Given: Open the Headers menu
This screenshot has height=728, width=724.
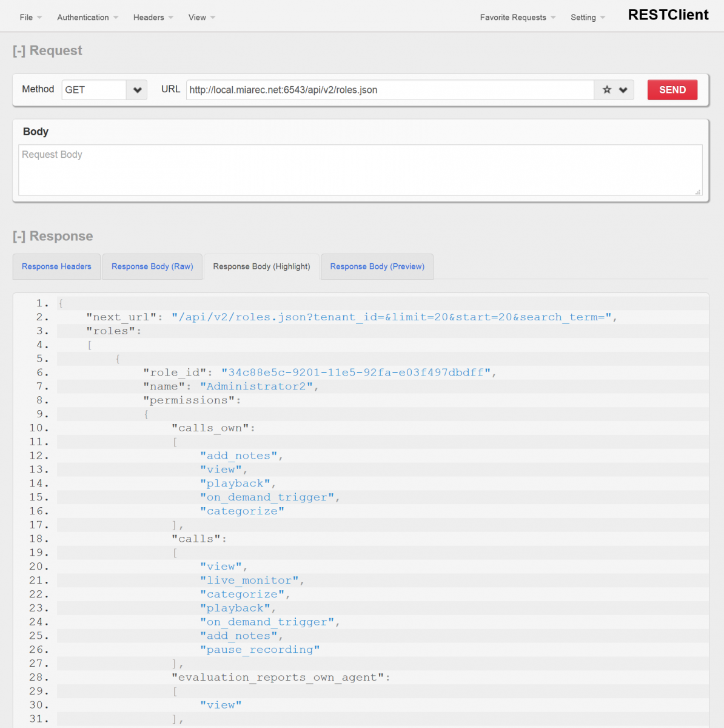Looking at the screenshot, I should (x=153, y=17).
